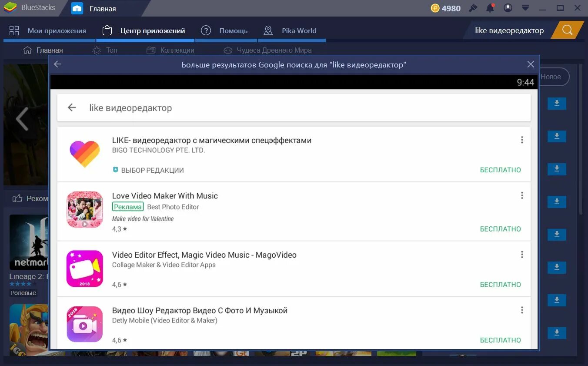
Task: Click the 4,6 rating of MagoVideo
Action: tap(120, 285)
